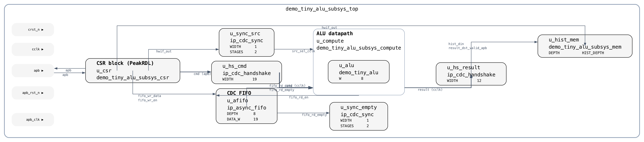Click the HIST_DEPTH parameter value
Viewport: 644px width, 142px height.
pyautogui.click(x=593, y=53)
